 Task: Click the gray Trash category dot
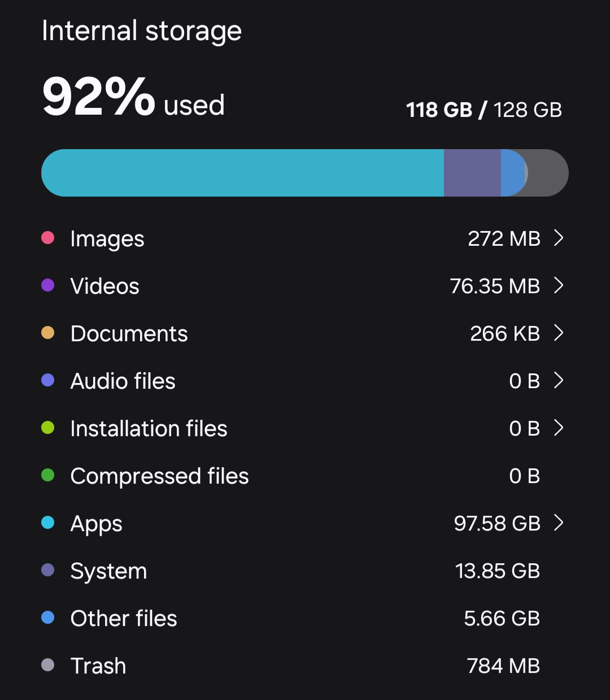click(48, 665)
